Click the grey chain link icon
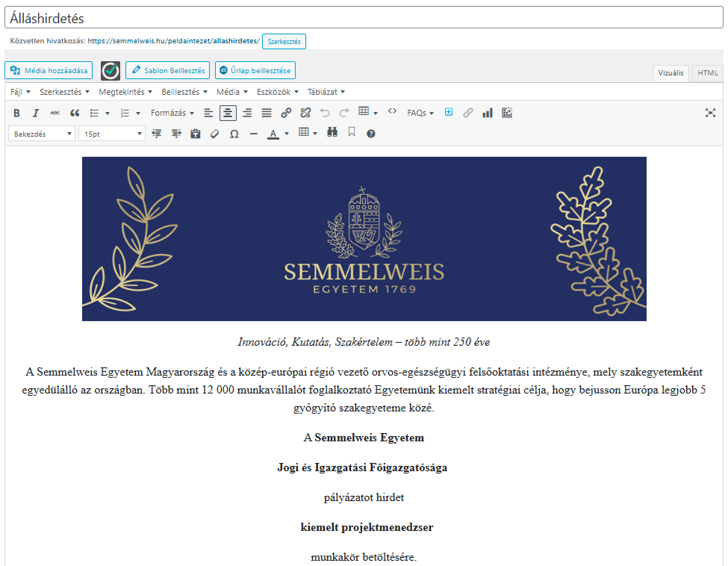728x566 pixels. [x=468, y=113]
